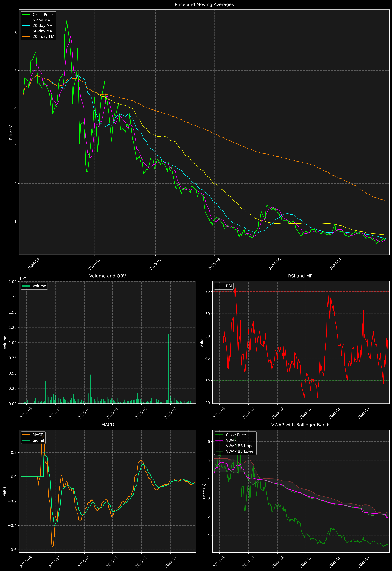Click the 5-day MA legend line swatch
The width and height of the screenshot is (392, 571).
coord(26,20)
